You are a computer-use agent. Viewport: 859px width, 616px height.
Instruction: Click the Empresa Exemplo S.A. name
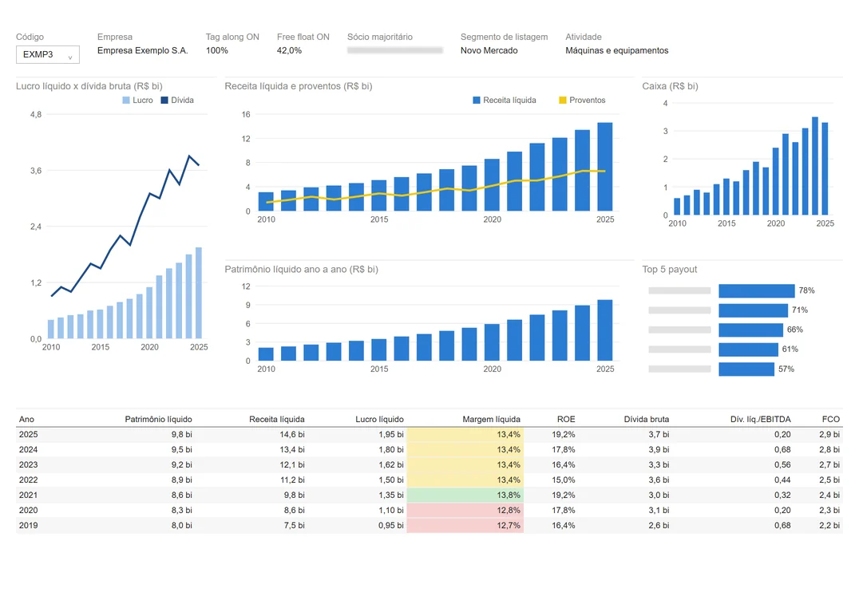coord(142,51)
